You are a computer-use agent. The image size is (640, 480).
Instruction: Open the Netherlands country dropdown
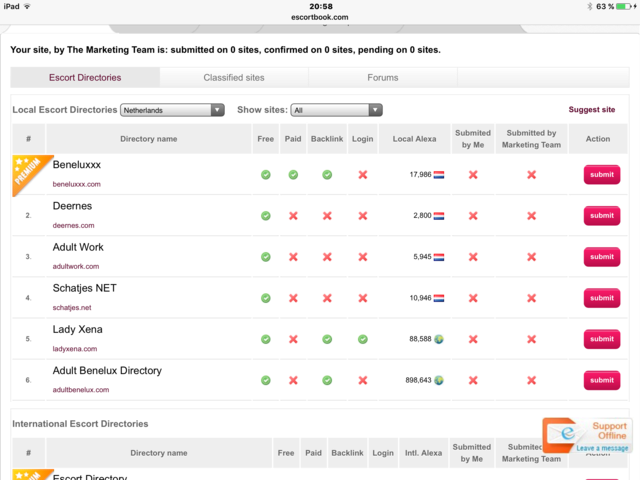[172, 110]
